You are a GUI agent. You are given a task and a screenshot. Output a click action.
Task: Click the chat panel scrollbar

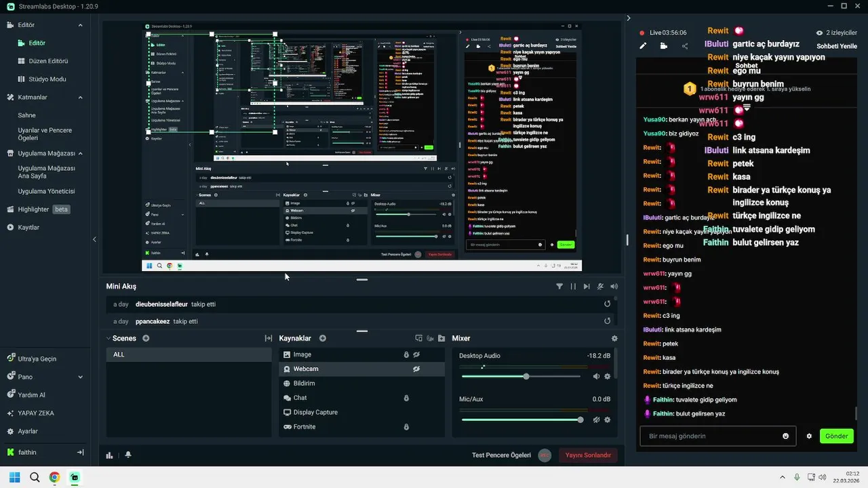(x=856, y=413)
